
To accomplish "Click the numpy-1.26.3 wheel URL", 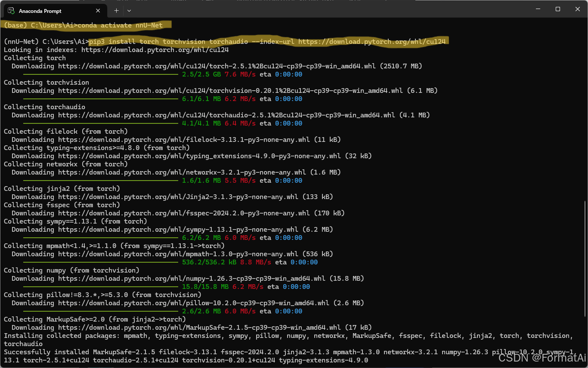I will pos(192,279).
